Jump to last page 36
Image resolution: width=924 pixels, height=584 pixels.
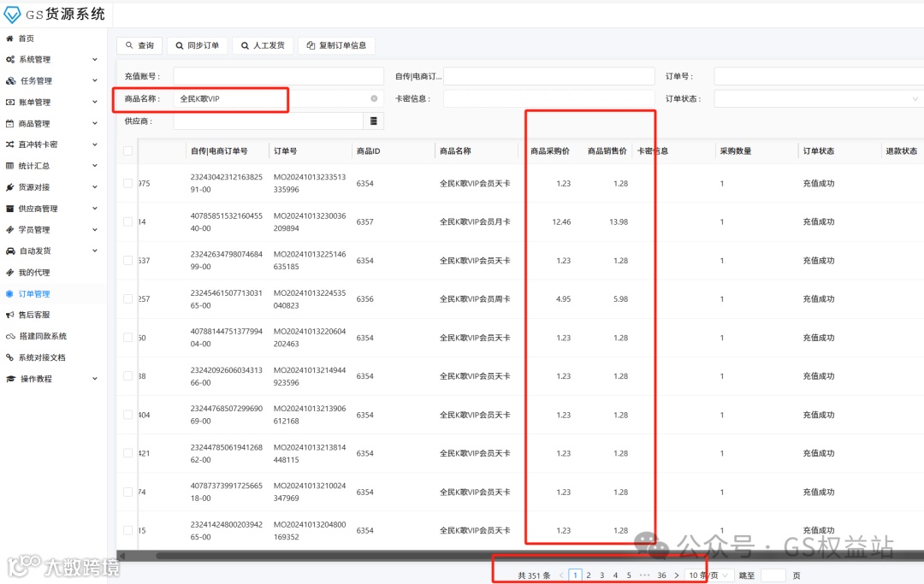pos(661,575)
